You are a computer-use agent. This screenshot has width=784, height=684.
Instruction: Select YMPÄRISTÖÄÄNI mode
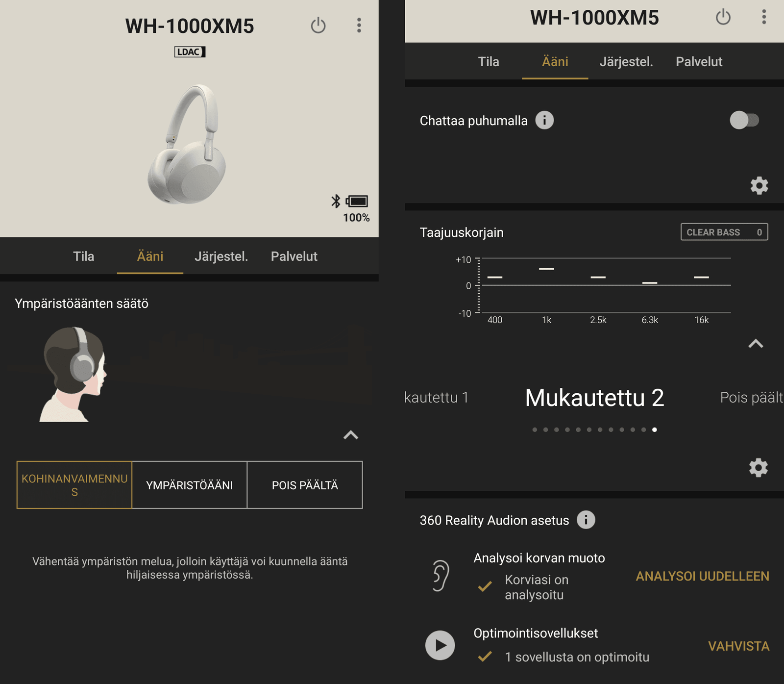click(190, 485)
